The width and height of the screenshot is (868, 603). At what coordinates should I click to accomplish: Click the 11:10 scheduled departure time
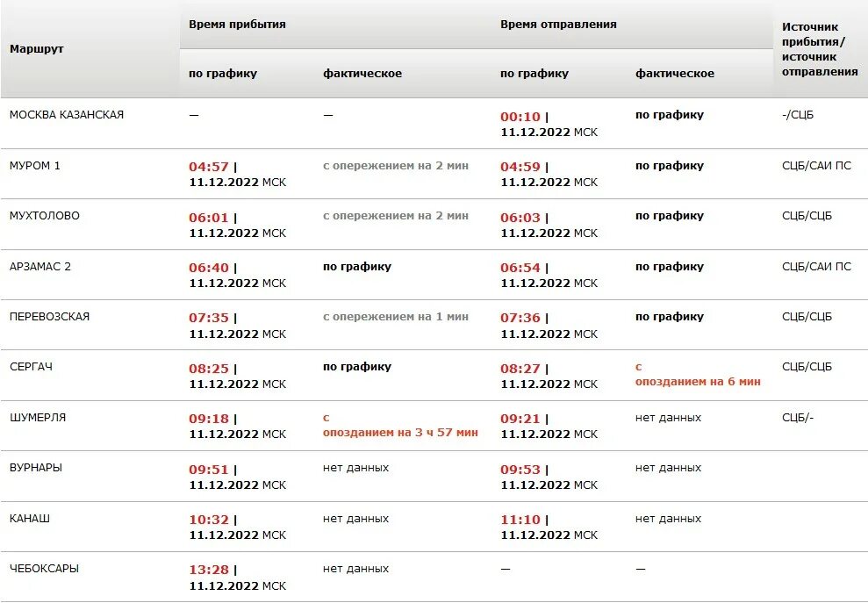tap(520, 520)
